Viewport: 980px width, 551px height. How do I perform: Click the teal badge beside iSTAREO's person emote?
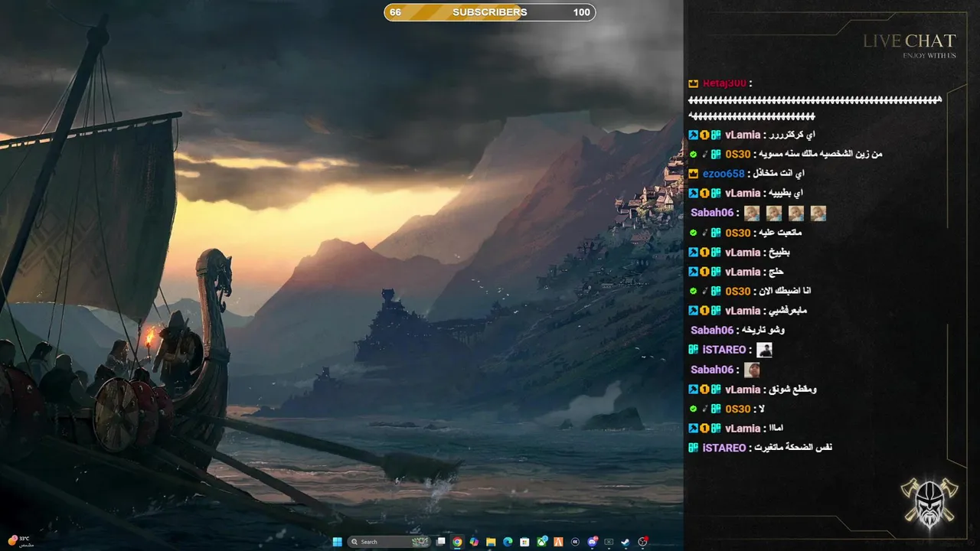coord(693,350)
